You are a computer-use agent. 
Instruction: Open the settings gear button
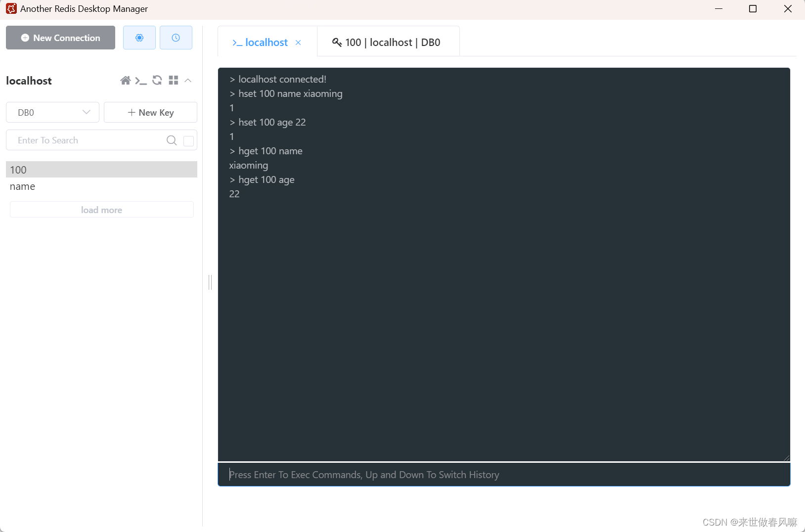[139, 38]
